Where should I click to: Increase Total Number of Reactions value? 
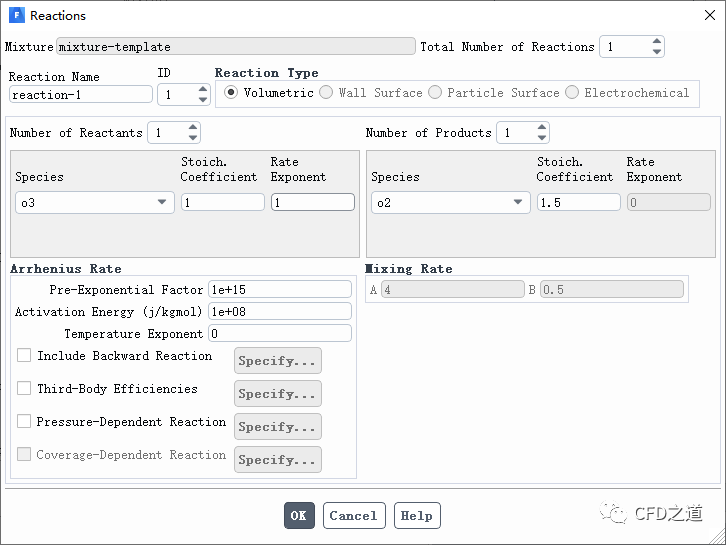tap(657, 42)
